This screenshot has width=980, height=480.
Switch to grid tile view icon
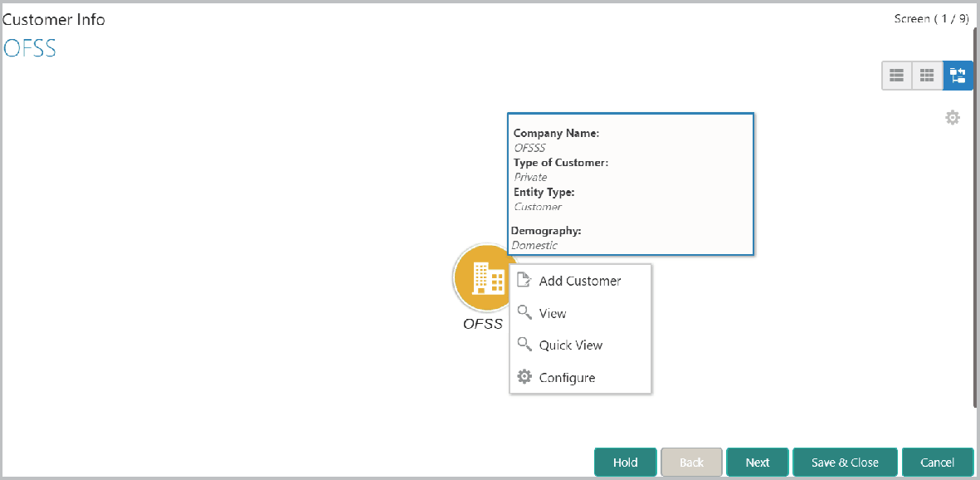click(928, 76)
